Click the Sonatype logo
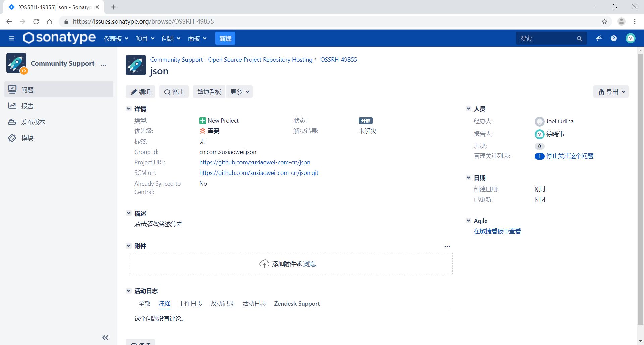The width and height of the screenshot is (644, 345). [60, 38]
